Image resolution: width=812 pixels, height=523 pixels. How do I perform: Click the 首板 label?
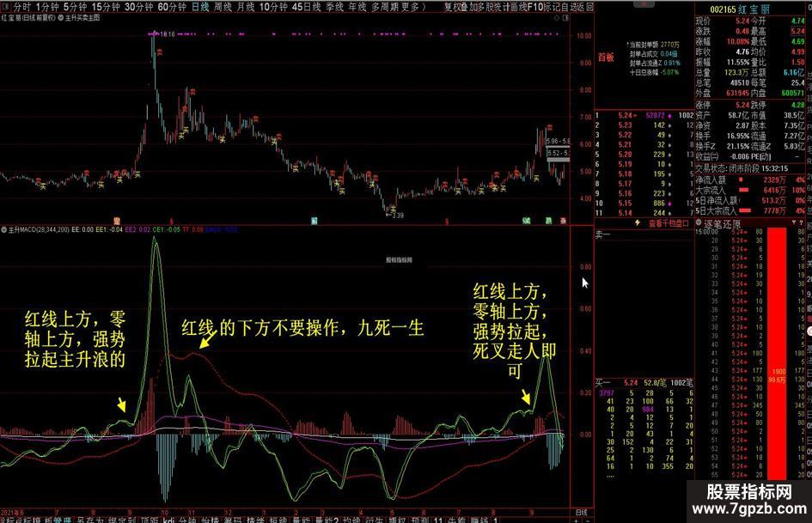point(606,58)
